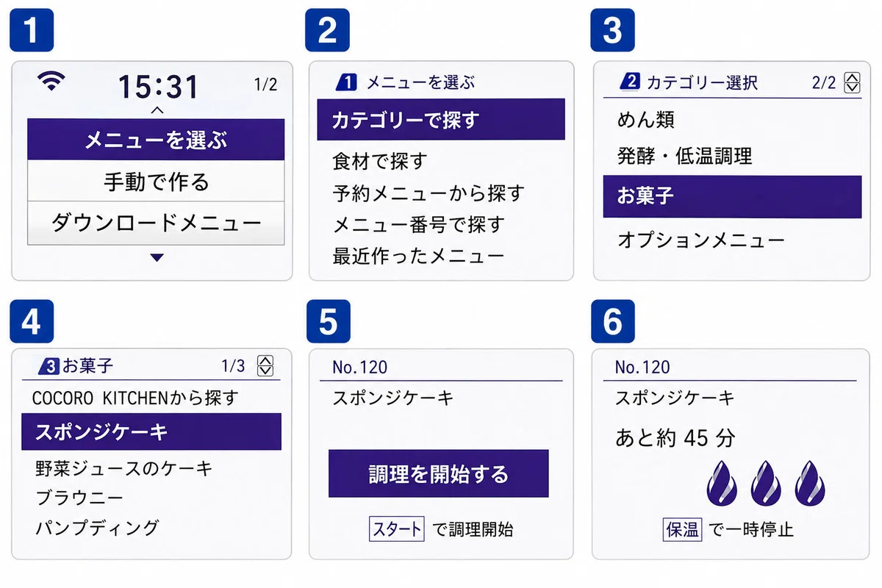Click the last steam droplet icon in screen 6
The width and height of the screenshot is (882, 588).
click(x=808, y=484)
